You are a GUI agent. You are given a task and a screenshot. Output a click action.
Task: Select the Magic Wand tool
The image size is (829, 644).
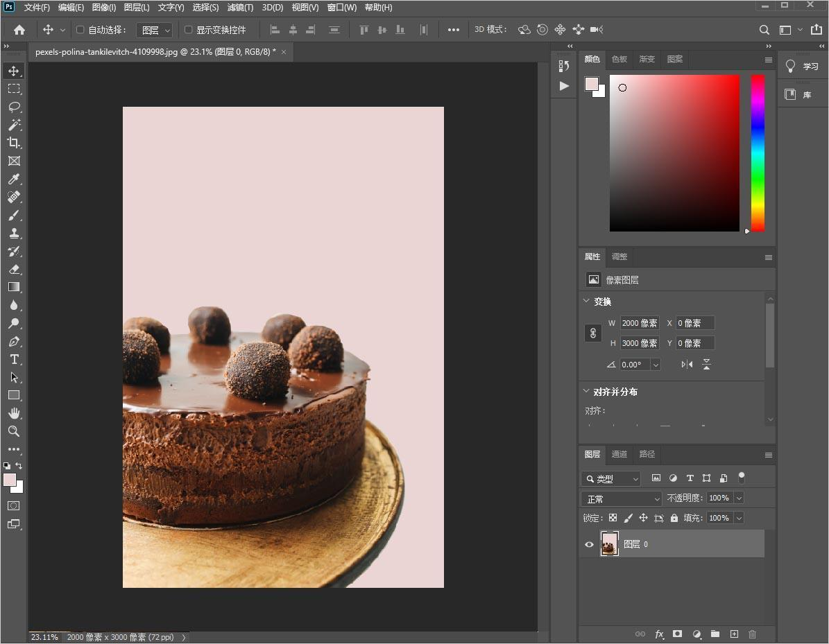[14, 125]
